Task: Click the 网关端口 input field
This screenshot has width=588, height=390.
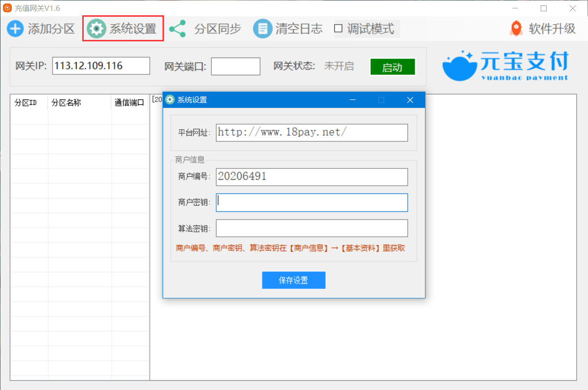Action: point(235,66)
